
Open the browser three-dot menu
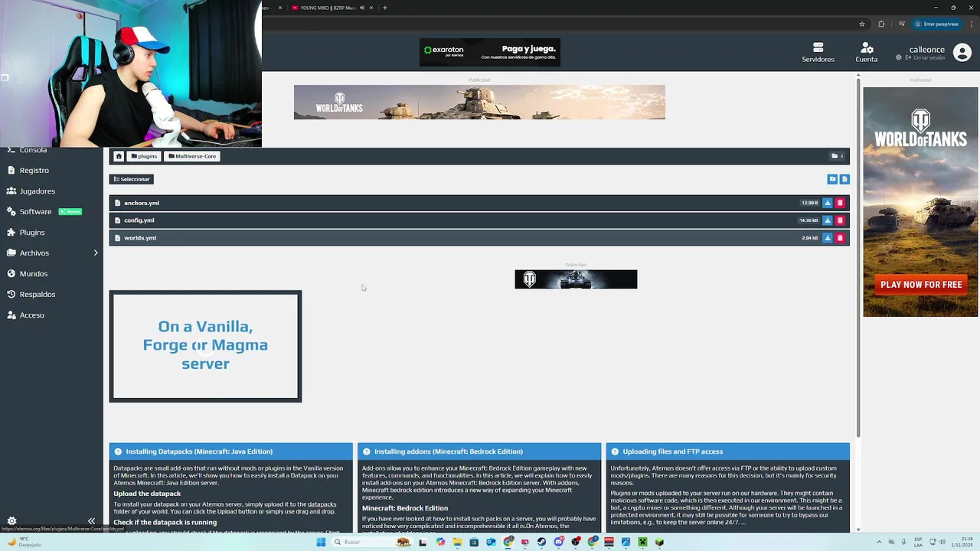(970, 24)
